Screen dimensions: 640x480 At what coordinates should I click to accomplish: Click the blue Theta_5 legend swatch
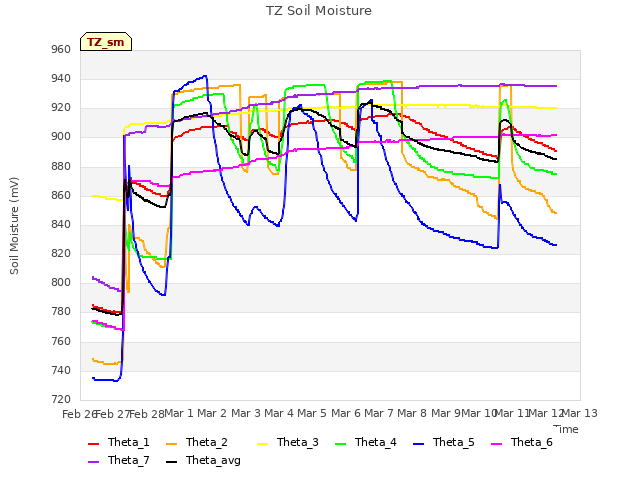[418, 444]
